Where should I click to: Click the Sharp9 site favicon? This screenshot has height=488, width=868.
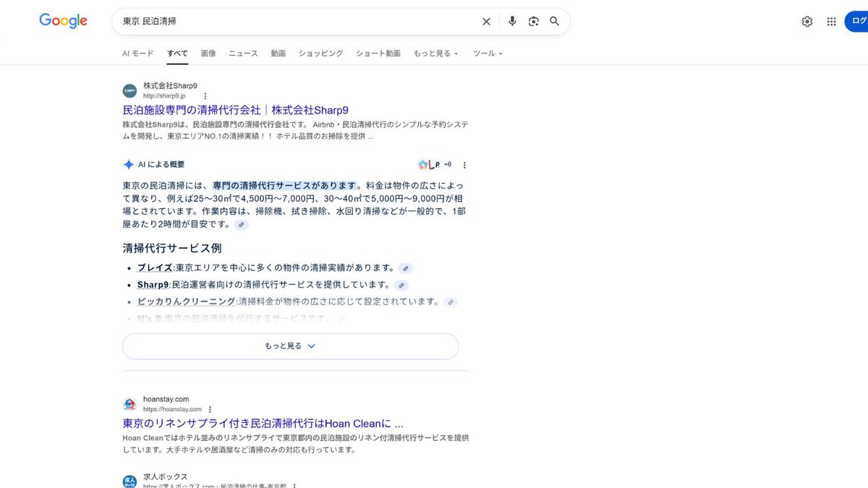coord(129,90)
